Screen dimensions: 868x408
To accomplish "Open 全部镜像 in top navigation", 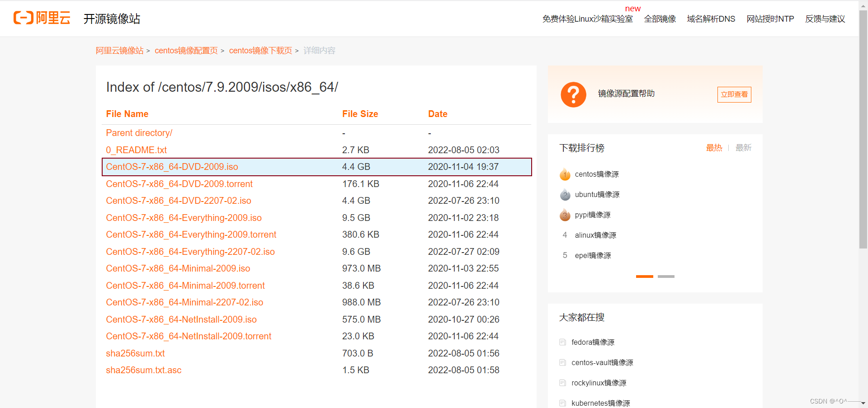I will [x=660, y=19].
